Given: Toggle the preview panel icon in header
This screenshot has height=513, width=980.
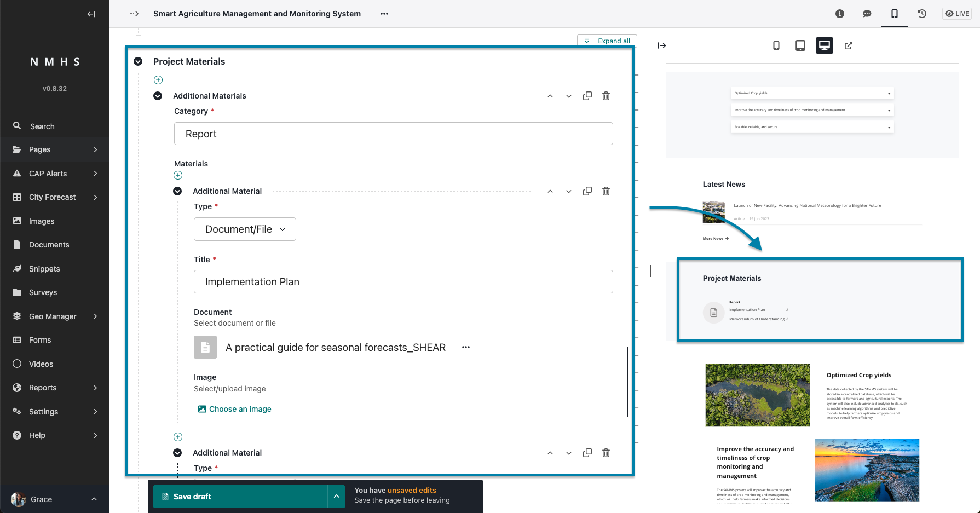Looking at the screenshot, I should point(895,14).
